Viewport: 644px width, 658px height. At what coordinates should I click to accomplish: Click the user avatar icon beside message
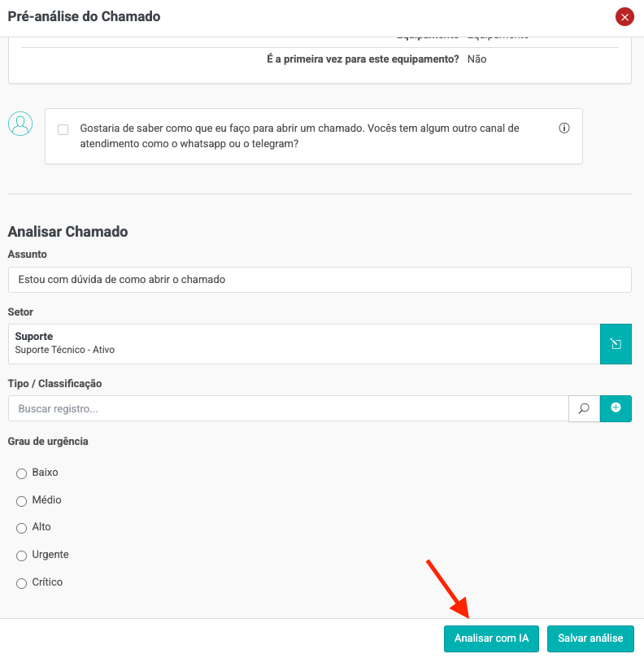[x=20, y=124]
